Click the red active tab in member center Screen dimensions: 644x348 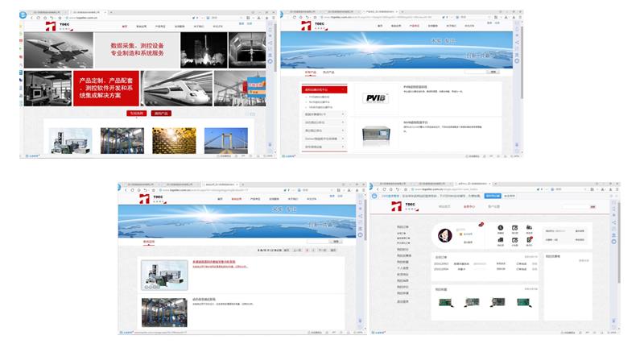[x=469, y=207]
